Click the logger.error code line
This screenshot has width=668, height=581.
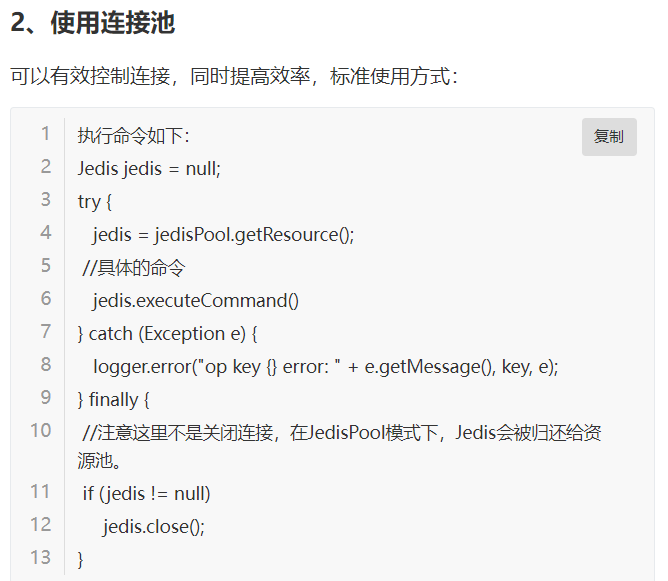(x=325, y=367)
